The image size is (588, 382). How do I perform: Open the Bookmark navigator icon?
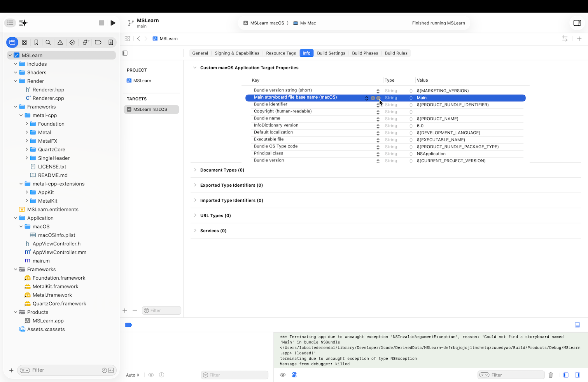point(36,42)
